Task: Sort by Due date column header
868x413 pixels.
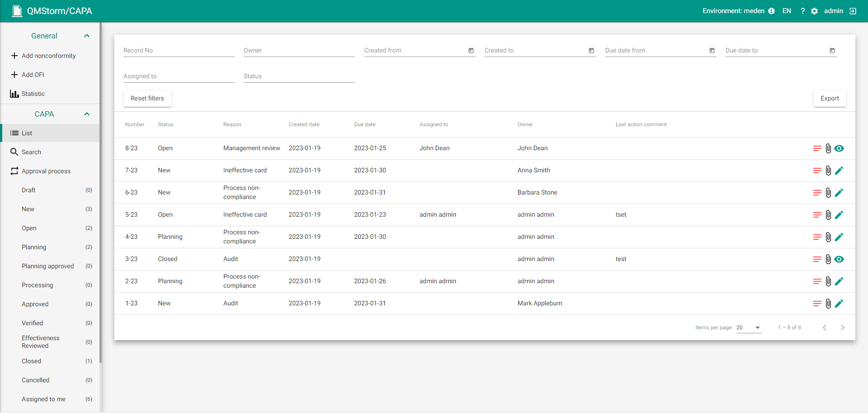Action: point(364,124)
